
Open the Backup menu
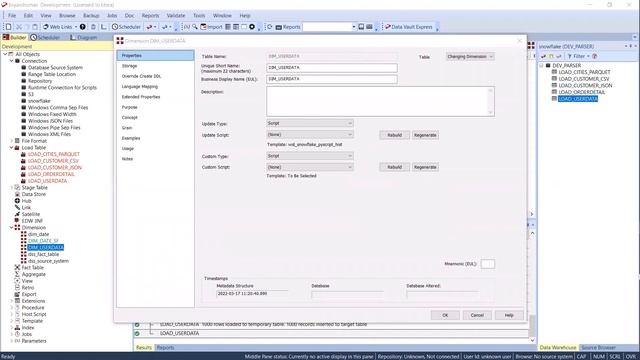coord(91,16)
